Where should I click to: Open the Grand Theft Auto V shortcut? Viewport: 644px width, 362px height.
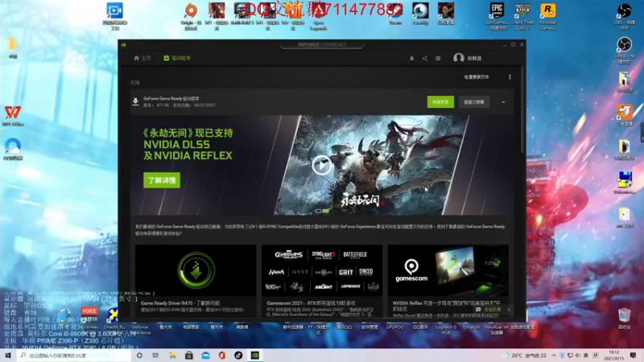coord(522,16)
